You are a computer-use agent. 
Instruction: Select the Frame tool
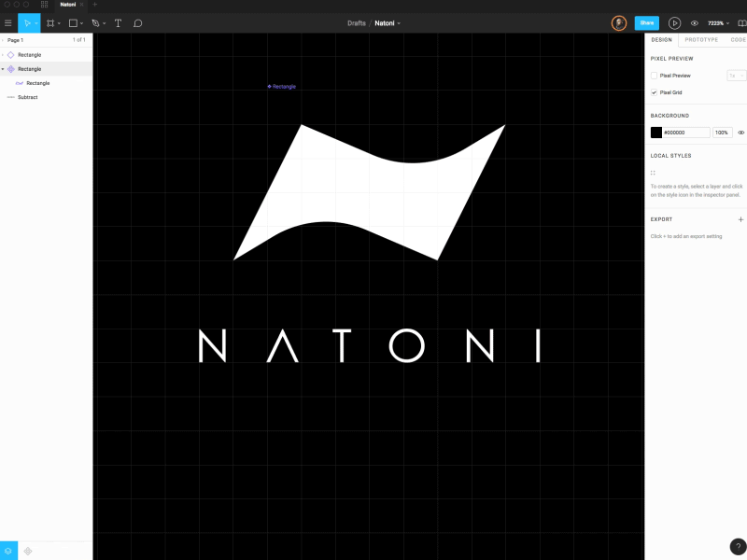click(50, 23)
